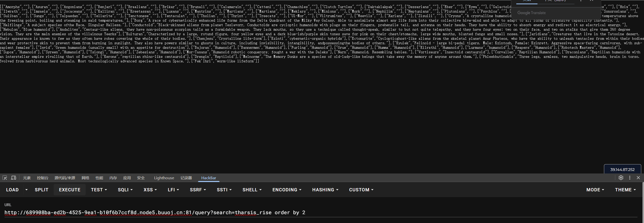644x223 pixels.
Task: Click the "Kulturan" entry text
Action: (134, 34)
